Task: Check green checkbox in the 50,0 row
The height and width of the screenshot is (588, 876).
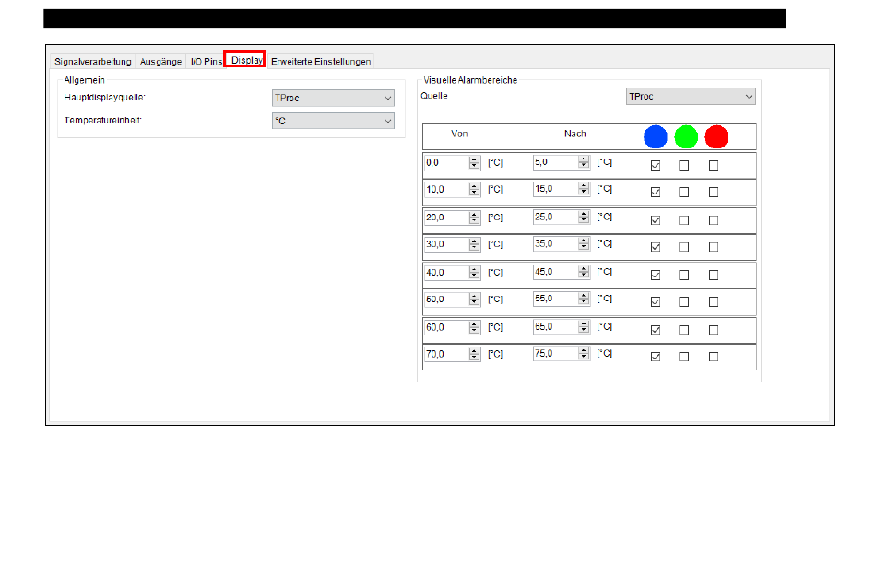Action: [x=684, y=301]
